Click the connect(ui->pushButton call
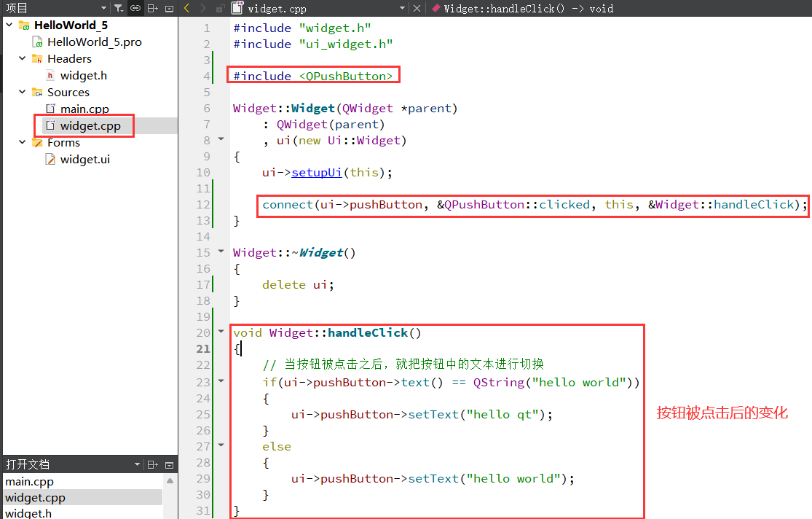Viewport: 812px width, 519px height. click(x=535, y=204)
